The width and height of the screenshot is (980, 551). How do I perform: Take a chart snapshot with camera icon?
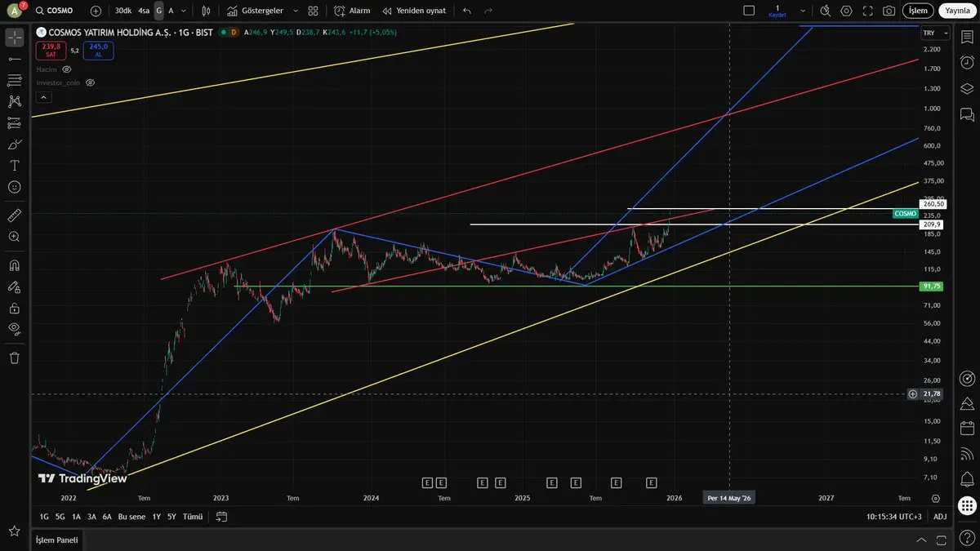(x=889, y=11)
